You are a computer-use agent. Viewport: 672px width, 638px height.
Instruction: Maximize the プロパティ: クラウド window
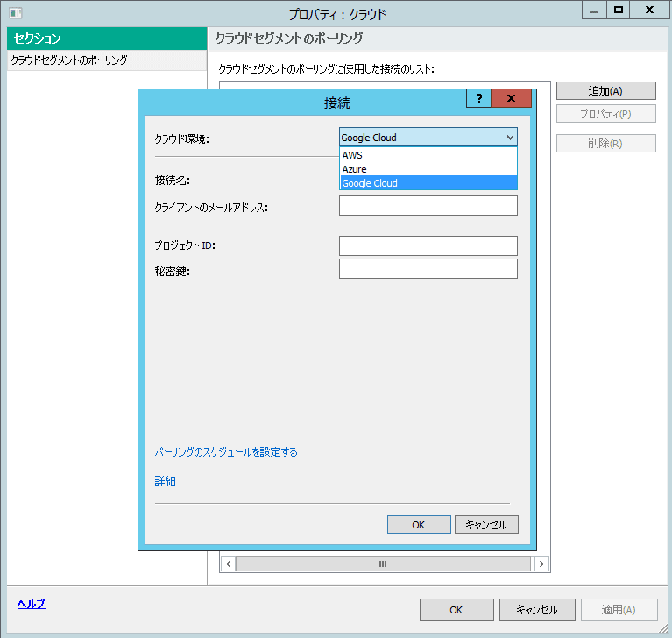(x=618, y=11)
